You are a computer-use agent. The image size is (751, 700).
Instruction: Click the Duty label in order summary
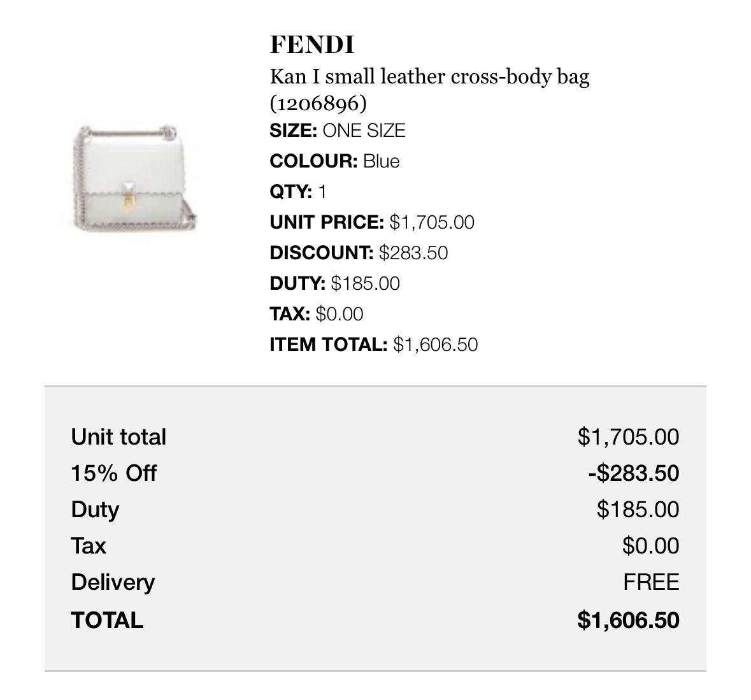95,510
